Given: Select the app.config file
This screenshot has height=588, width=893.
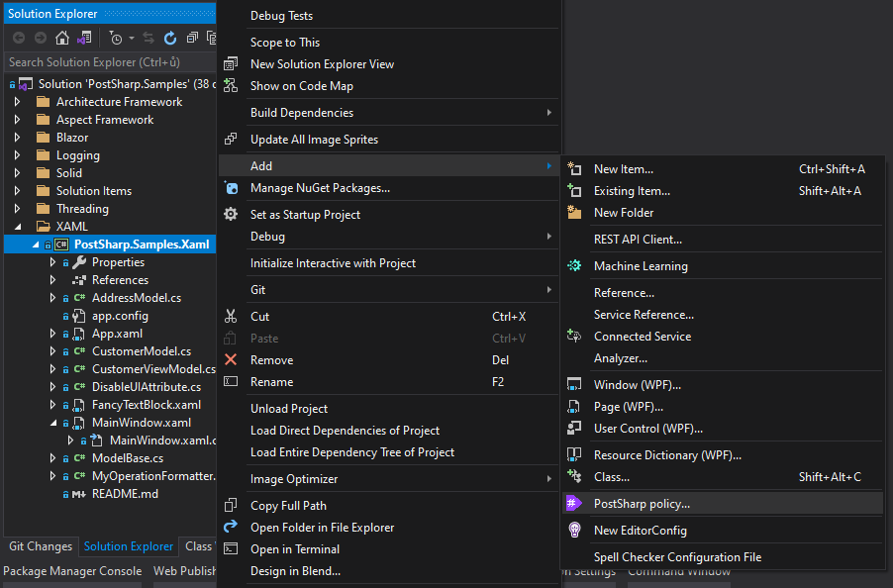Looking at the screenshot, I should point(120,316).
